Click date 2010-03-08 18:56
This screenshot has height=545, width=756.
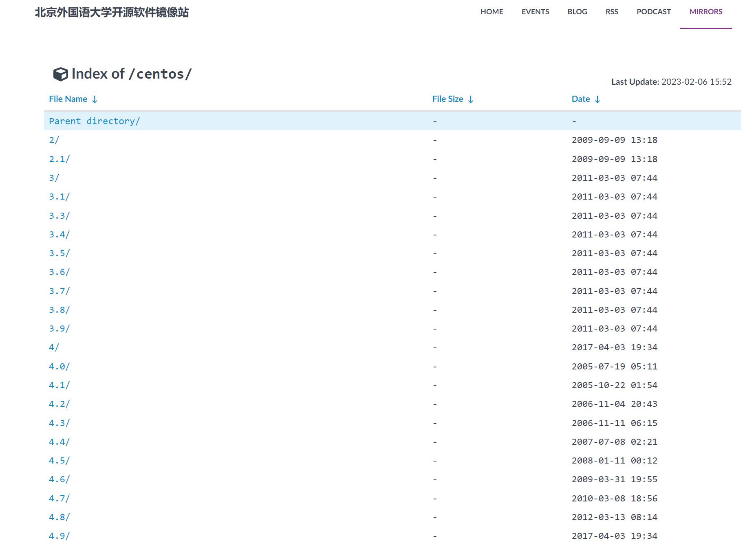point(615,499)
